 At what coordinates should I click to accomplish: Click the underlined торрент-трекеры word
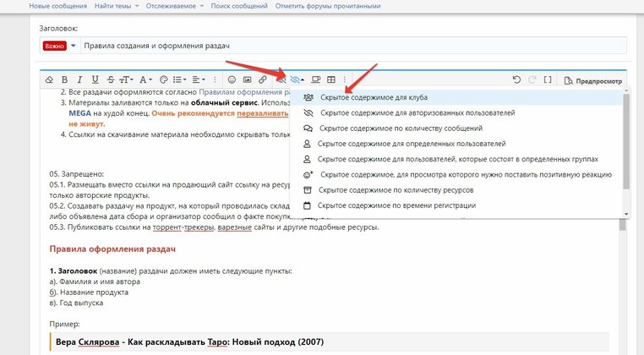click(183, 227)
